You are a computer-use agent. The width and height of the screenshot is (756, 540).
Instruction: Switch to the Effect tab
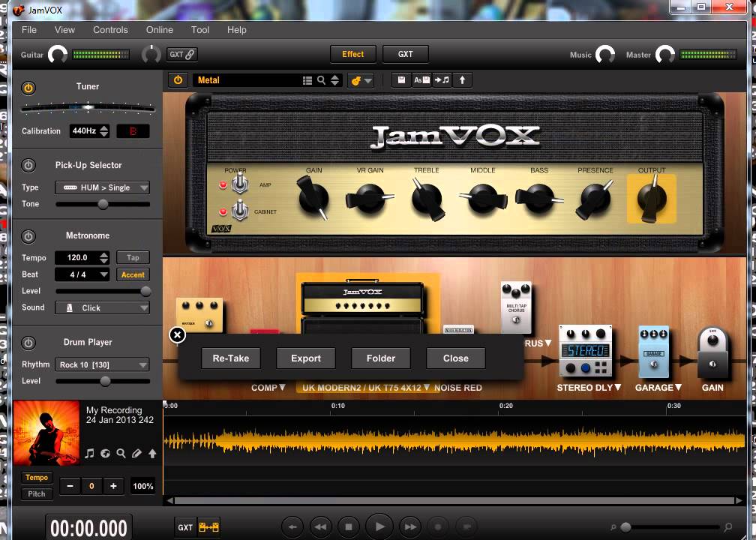click(x=353, y=55)
